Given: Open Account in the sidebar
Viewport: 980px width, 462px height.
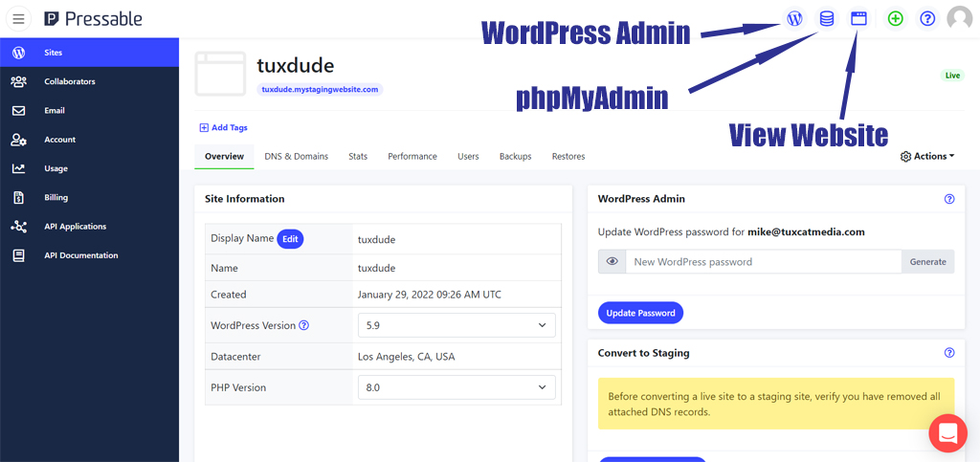Looking at the screenshot, I should click(89, 140).
